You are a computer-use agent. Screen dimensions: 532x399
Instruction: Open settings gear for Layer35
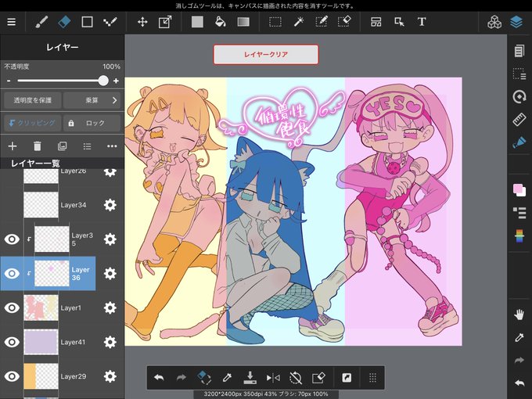pos(110,239)
